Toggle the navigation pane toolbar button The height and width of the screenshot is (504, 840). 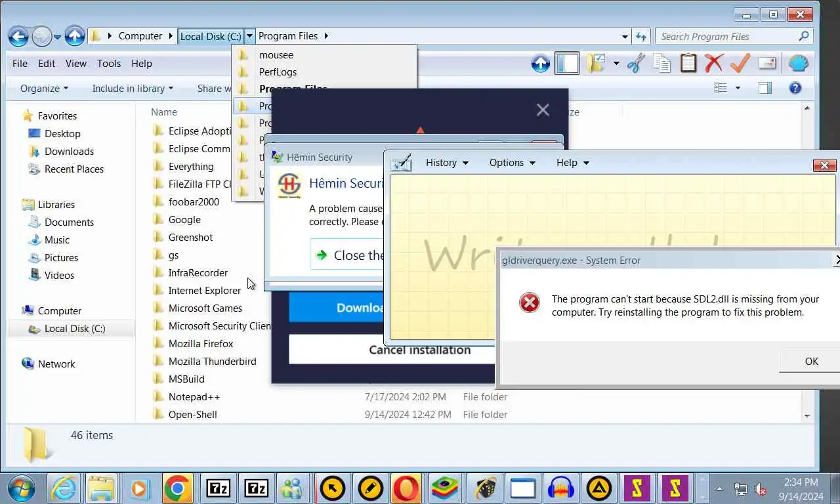(x=567, y=64)
